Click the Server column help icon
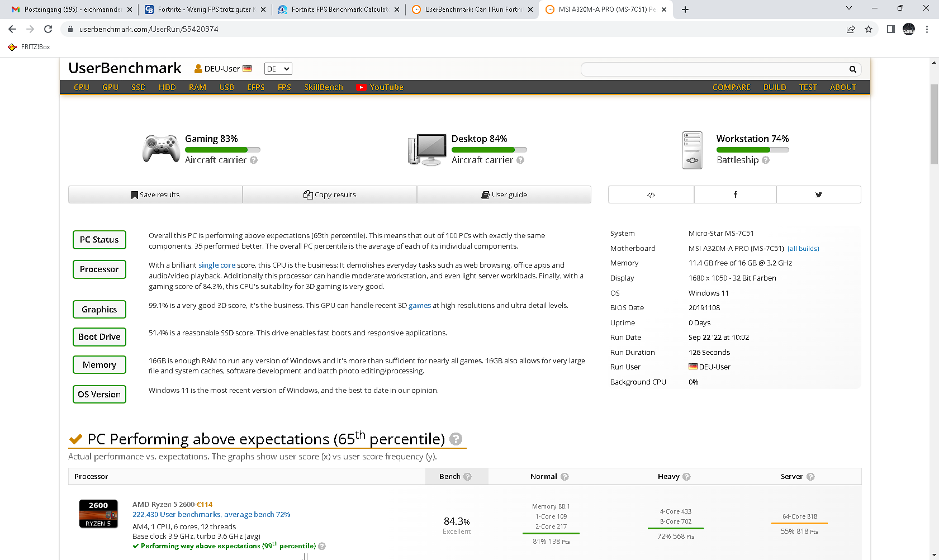The width and height of the screenshot is (939, 560). click(x=811, y=477)
